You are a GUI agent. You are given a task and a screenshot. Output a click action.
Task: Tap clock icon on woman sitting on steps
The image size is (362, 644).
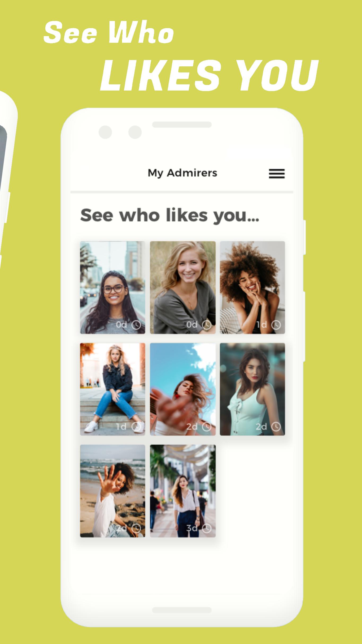click(136, 426)
